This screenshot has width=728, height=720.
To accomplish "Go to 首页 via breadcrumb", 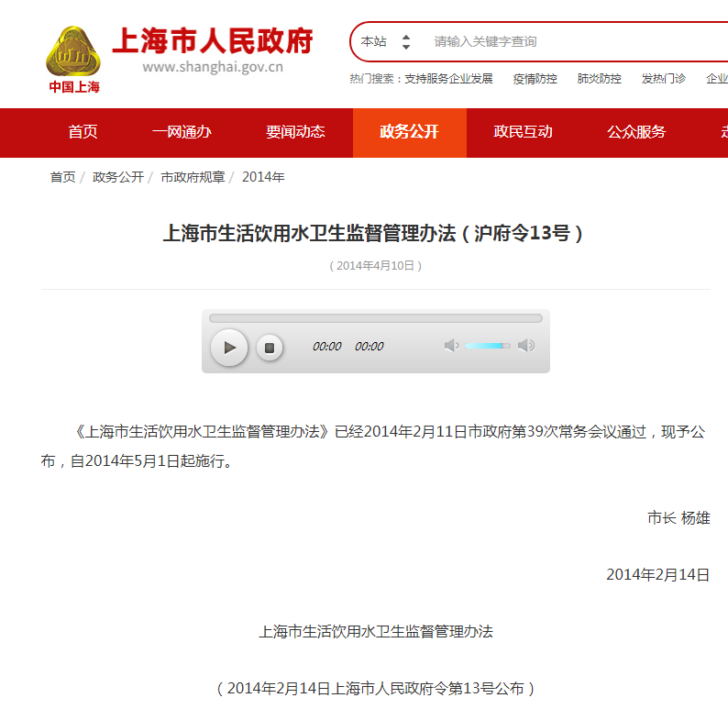I will click(62, 177).
